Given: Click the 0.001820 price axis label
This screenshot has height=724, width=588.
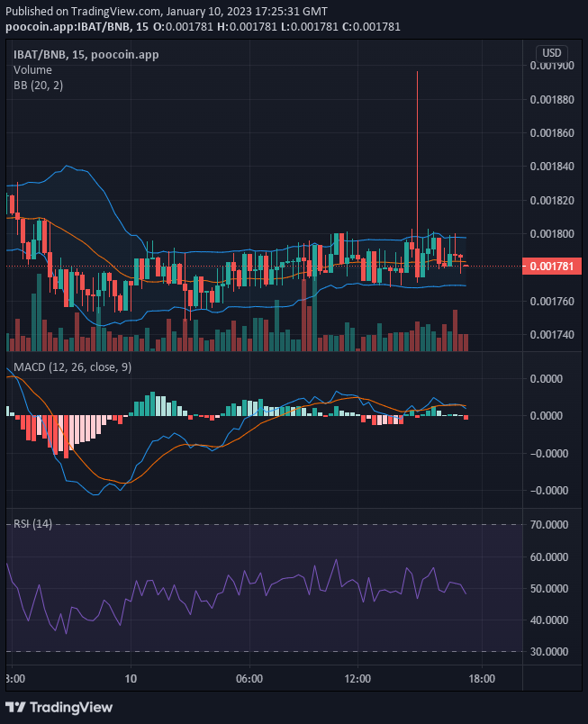Looking at the screenshot, I should (x=552, y=201).
